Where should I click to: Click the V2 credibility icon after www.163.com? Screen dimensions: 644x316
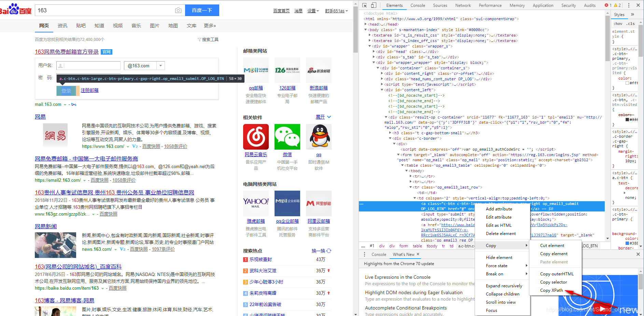pos(135,146)
